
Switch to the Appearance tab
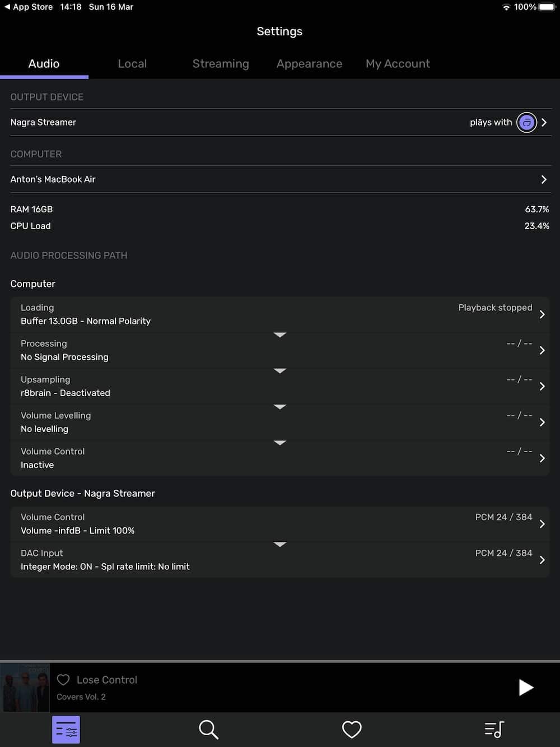pyautogui.click(x=309, y=64)
